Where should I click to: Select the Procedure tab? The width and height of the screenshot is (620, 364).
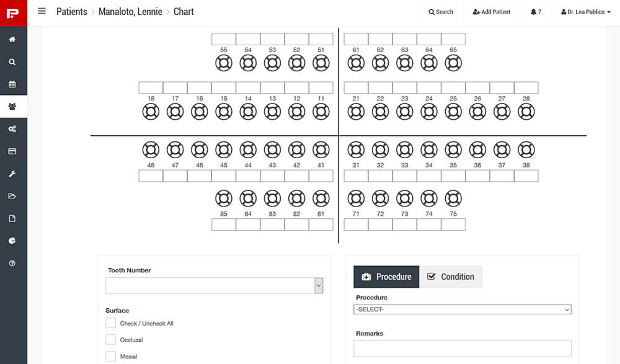[386, 277]
